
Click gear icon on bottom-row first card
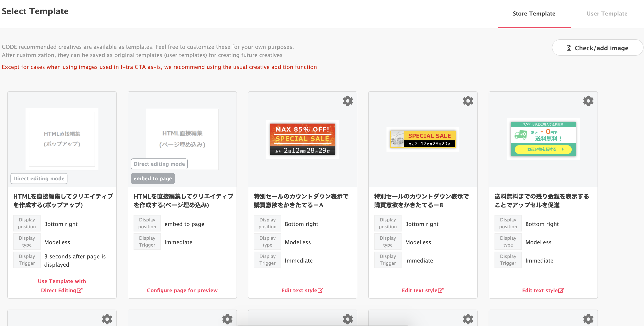tap(107, 319)
